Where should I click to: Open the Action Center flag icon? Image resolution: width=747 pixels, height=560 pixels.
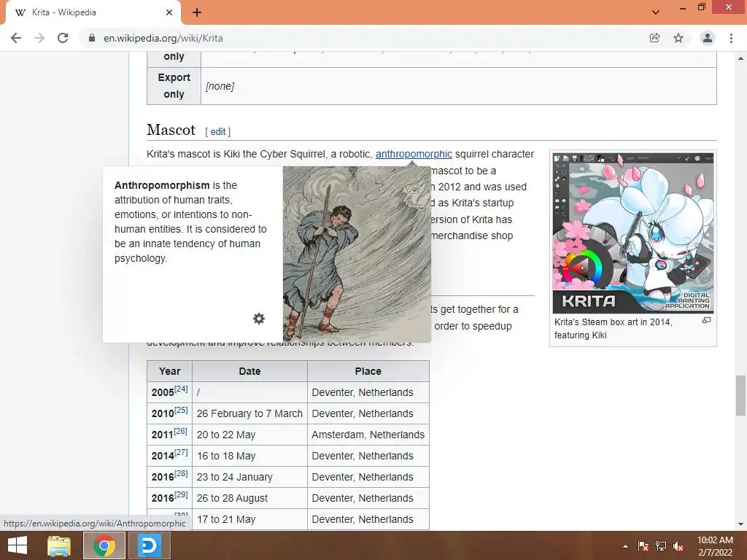point(643,546)
